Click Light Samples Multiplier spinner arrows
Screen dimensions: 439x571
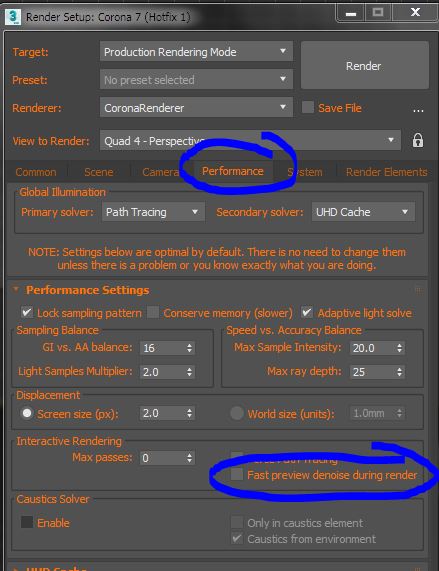click(189, 372)
